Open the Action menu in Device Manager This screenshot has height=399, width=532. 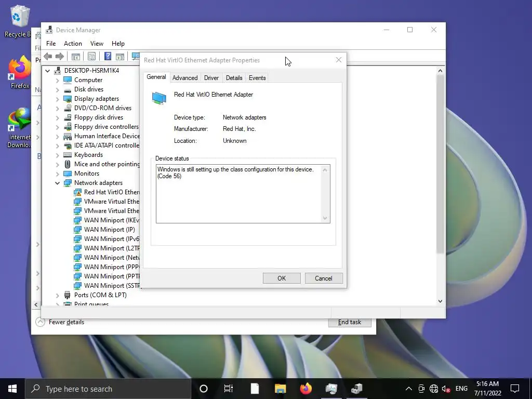pyautogui.click(x=73, y=44)
